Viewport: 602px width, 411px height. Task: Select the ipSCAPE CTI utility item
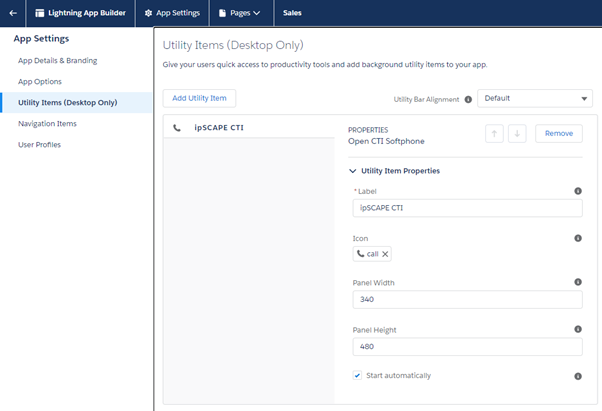[218, 128]
